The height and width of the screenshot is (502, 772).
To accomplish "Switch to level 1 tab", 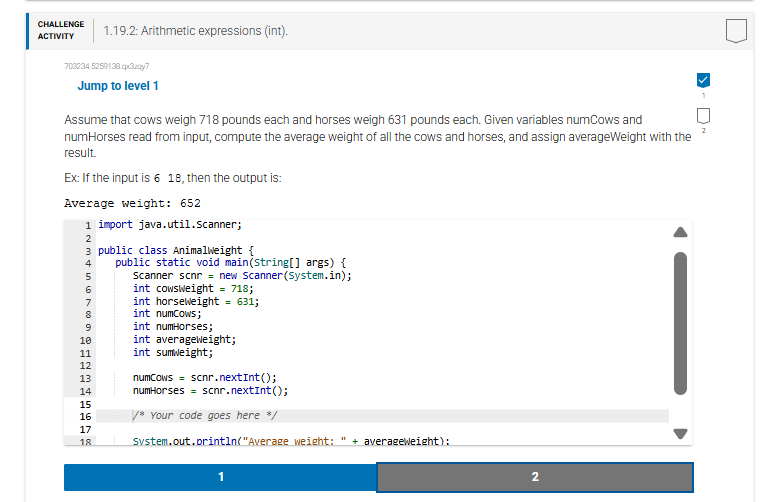I will [x=220, y=476].
